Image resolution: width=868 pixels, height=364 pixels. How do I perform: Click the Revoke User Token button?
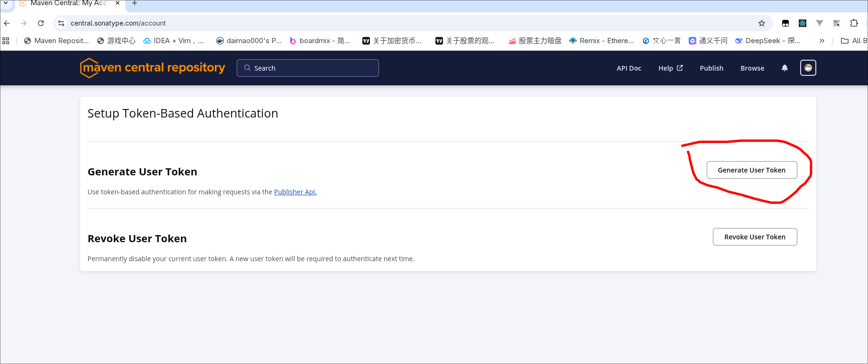[x=755, y=237]
